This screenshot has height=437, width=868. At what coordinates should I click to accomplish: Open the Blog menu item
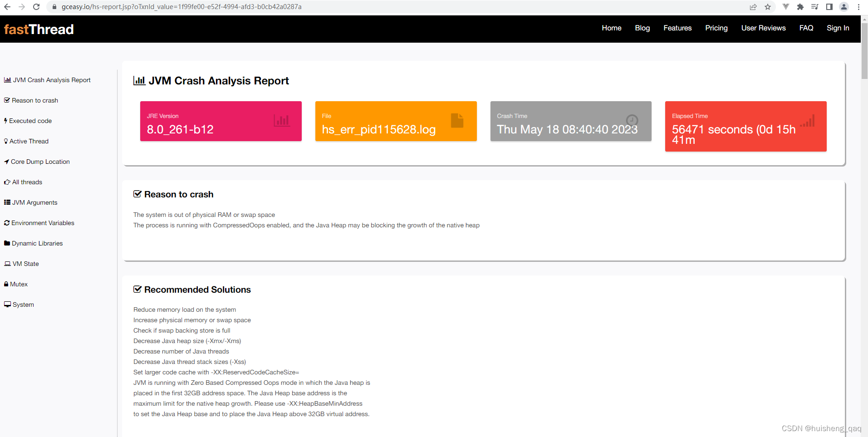pyautogui.click(x=642, y=28)
